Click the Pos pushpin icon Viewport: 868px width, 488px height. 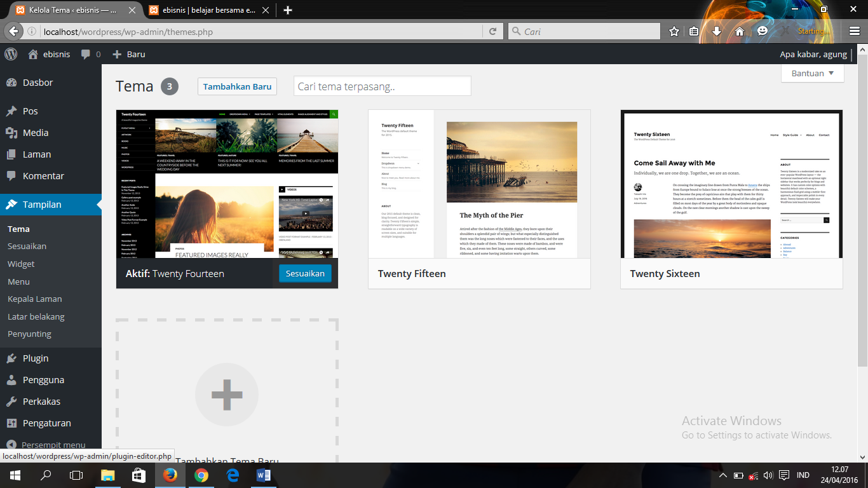11,111
